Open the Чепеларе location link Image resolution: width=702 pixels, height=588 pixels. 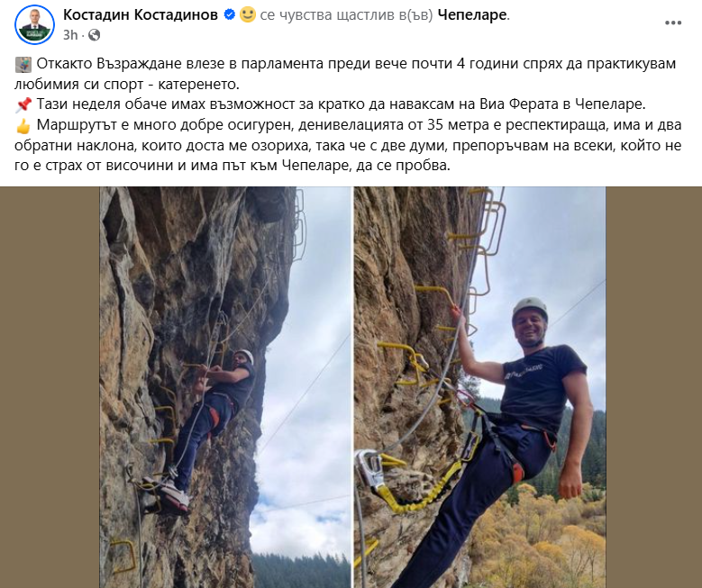click(472, 14)
